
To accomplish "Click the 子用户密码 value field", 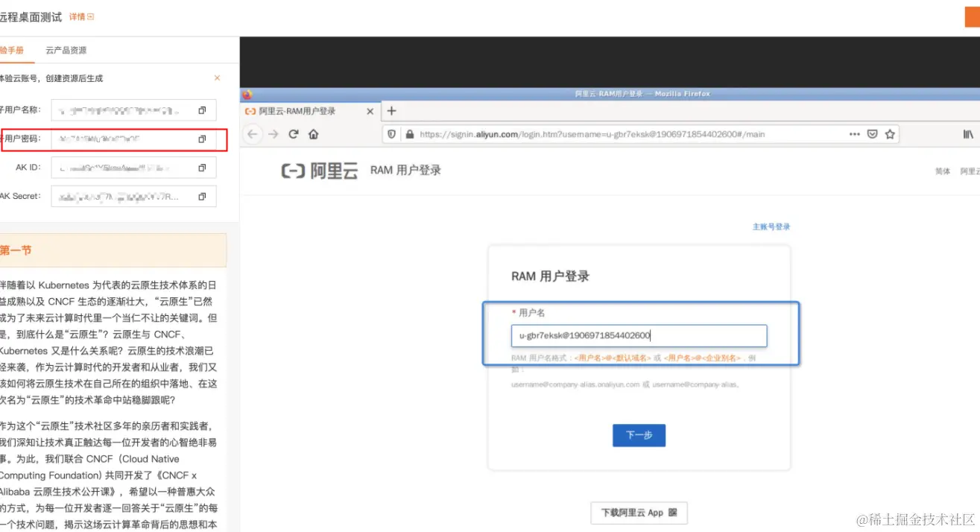I will [134, 139].
